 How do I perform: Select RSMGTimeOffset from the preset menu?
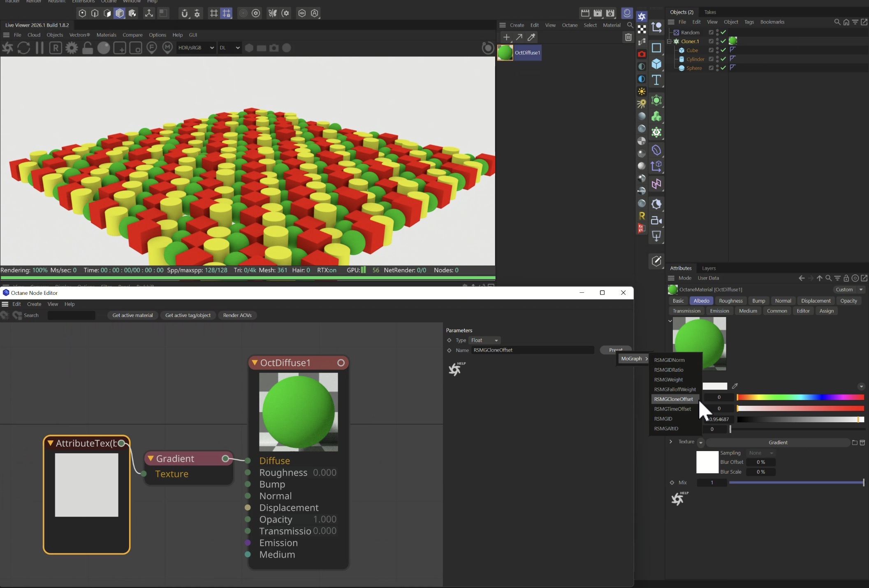pyautogui.click(x=672, y=409)
